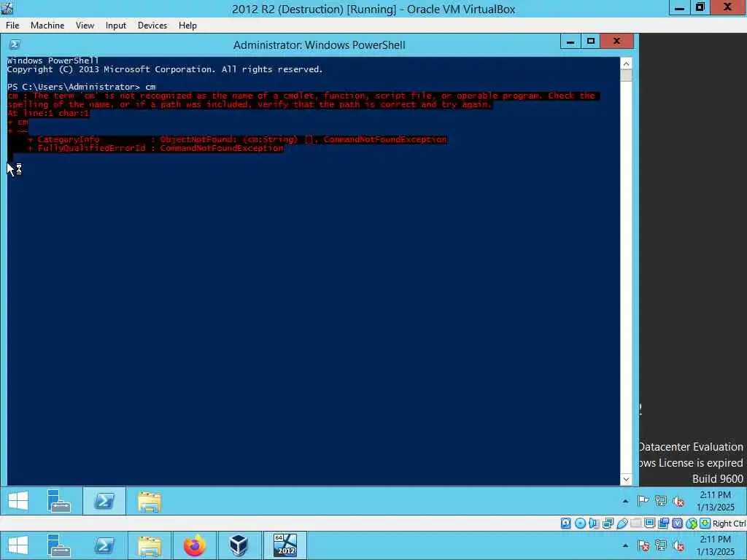Click the PowerShell window title text
The width and height of the screenshot is (747, 560).
320,44
